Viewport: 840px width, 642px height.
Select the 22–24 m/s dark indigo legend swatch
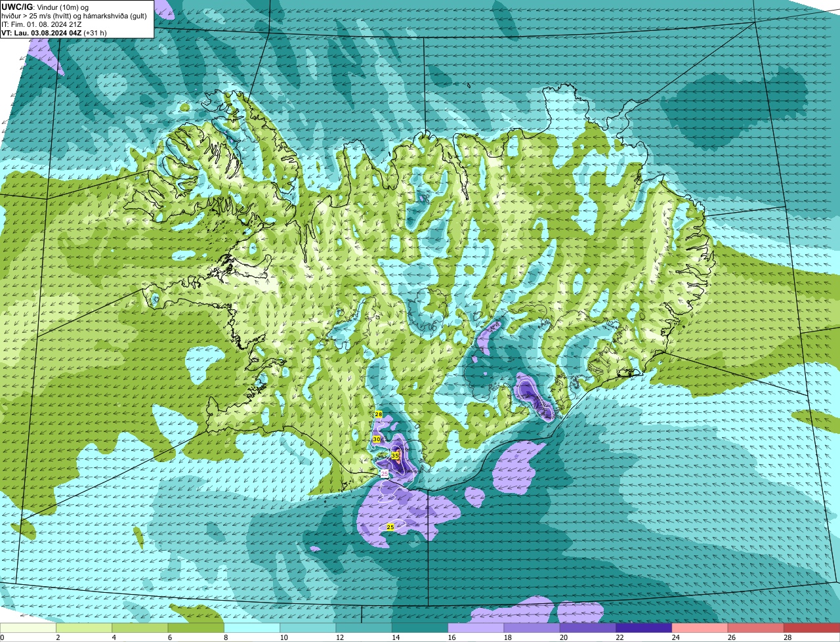643,628
